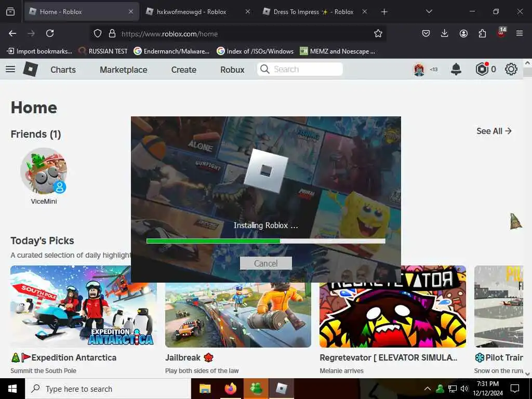
Task: Open the Robux balance icon
Action: pyautogui.click(x=482, y=69)
